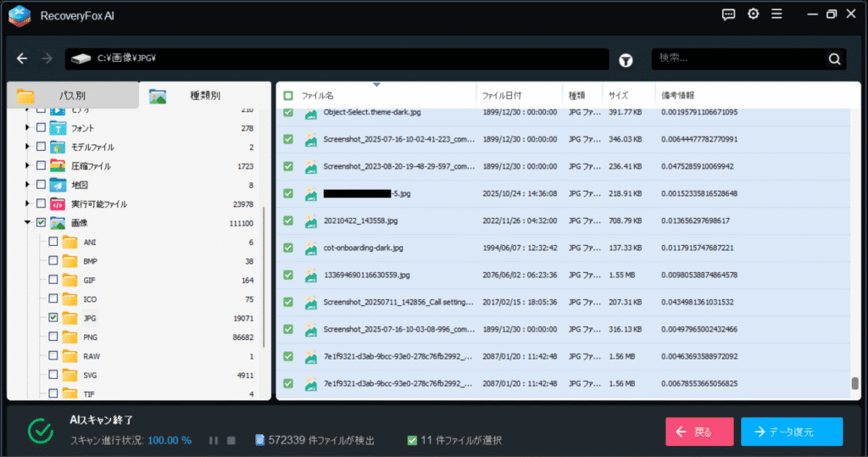Uncheck 133694690116630559.jpg checkbox
This screenshot has width=868, height=457.
coord(288,275)
